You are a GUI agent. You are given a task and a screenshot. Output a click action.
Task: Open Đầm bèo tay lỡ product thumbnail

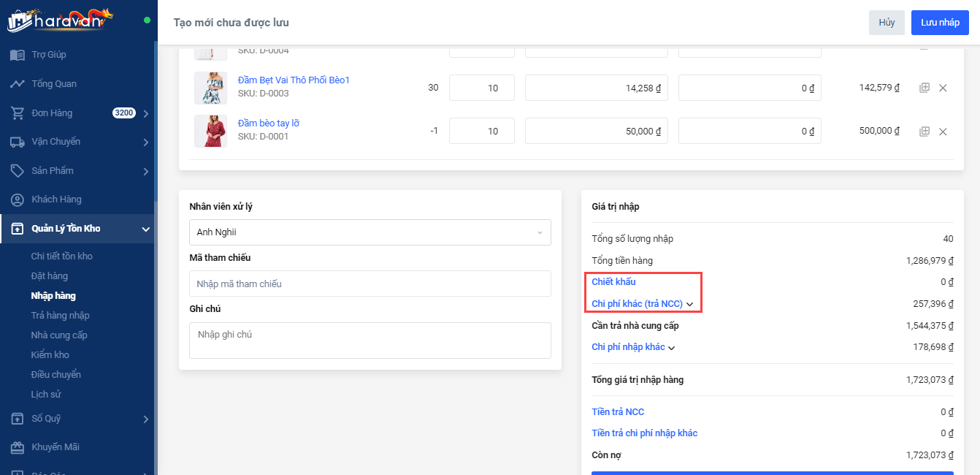pos(210,132)
